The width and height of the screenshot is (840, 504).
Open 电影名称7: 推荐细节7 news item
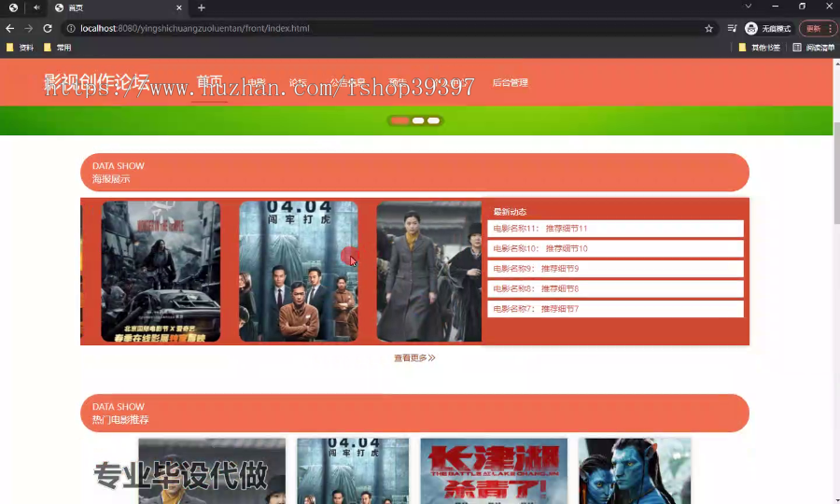tap(616, 309)
